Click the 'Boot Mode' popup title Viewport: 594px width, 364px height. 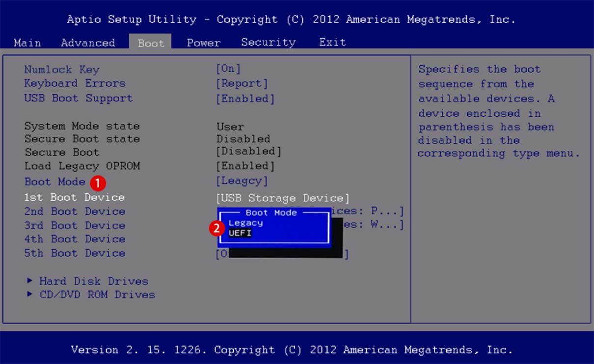coord(271,213)
